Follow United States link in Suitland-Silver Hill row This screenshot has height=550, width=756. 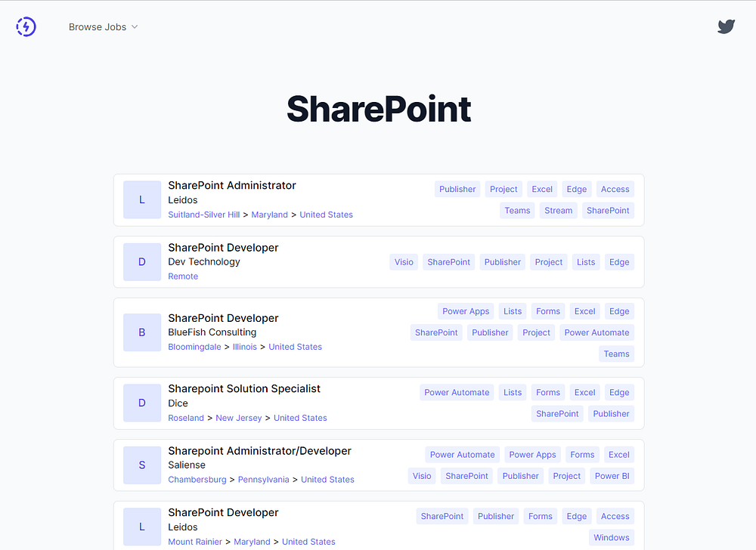click(327, 215)
